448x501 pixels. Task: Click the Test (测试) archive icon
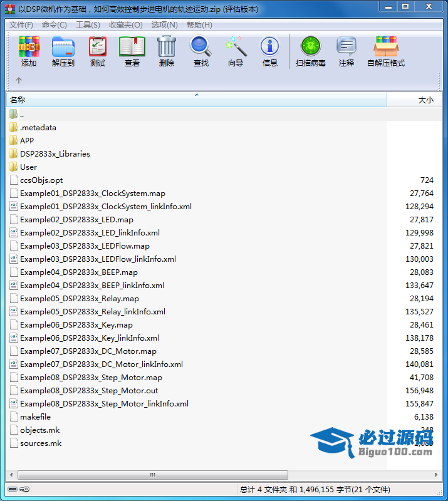pos(98,46)
